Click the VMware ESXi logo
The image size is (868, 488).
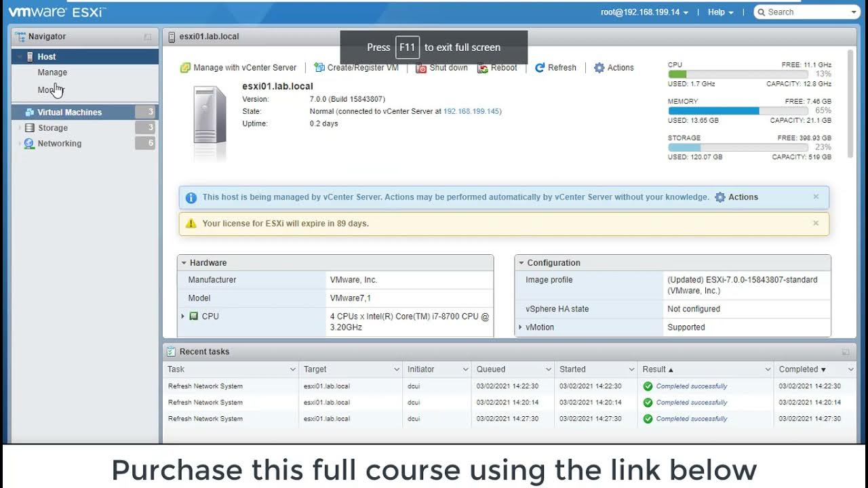(x=57, y=12)
